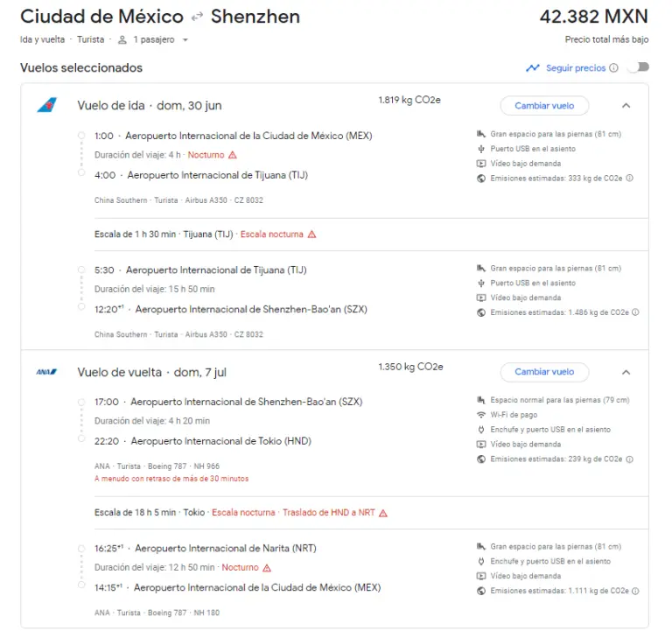Image resolution: width=672 pixels, height=631 pixels.
Task: Click flight number line with NH 180
Action: [157, 613]
